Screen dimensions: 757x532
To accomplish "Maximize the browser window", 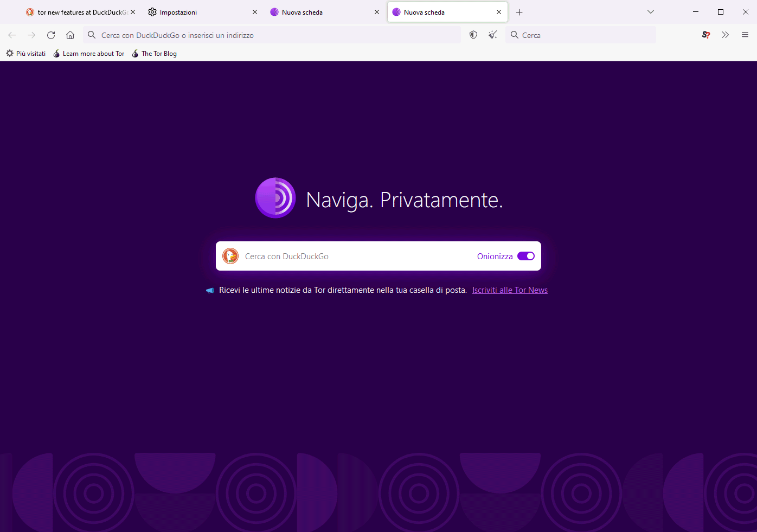I will tap(721, 12).
